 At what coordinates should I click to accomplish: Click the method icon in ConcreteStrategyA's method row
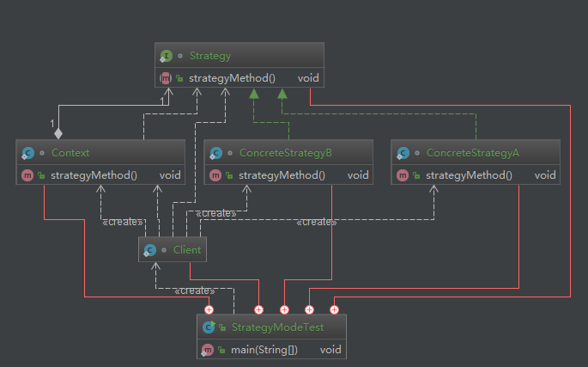coord(402,175)
